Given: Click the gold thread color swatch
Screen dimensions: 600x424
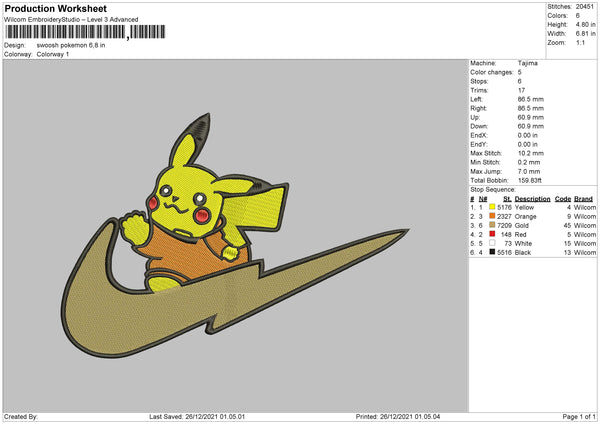Looking at the screenshot, I should point(492,225).
